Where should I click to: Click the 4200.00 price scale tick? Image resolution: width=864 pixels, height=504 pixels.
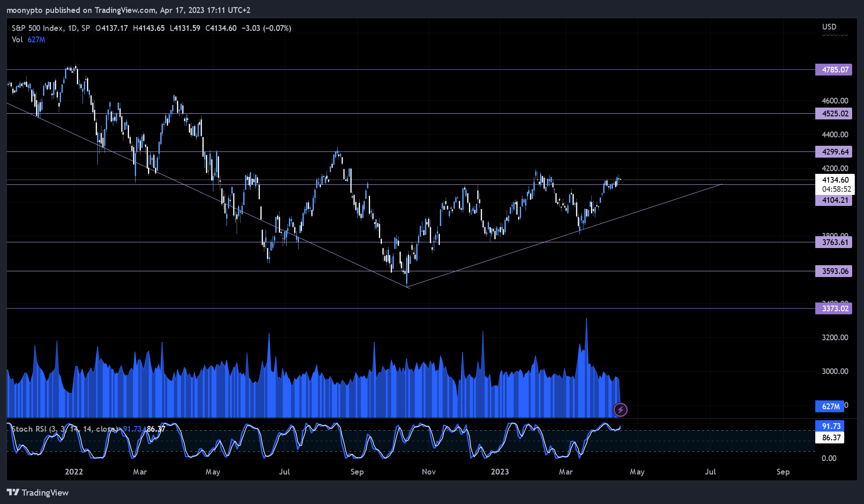pyautogui.click(x=835, y=168)
